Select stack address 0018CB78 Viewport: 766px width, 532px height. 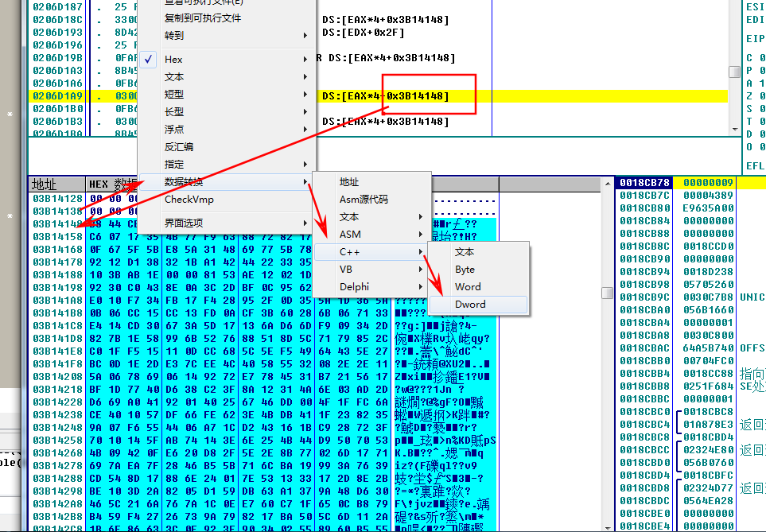click(645, 182)
